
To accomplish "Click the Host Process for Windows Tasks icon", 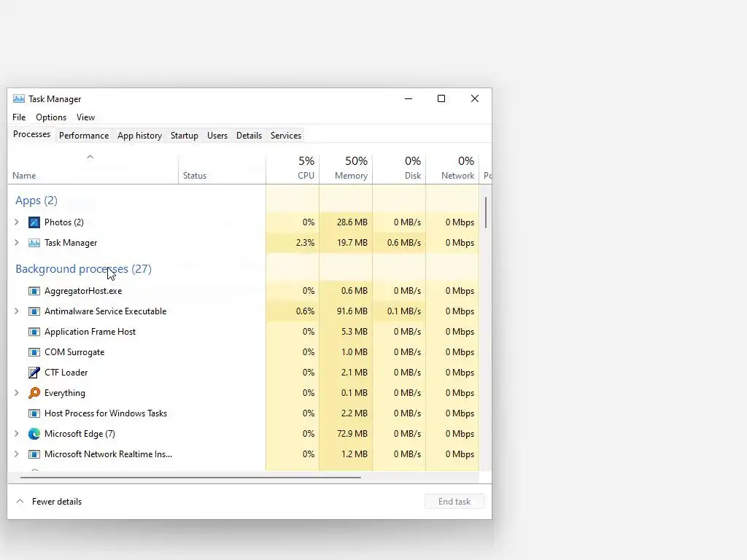I will [34, 413].
